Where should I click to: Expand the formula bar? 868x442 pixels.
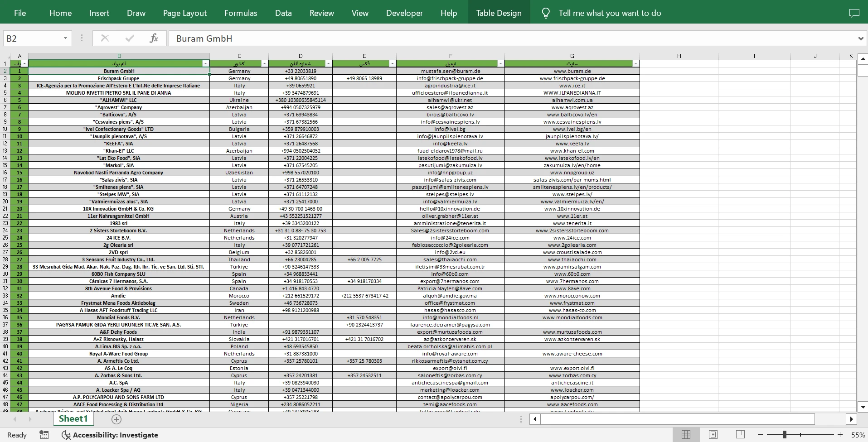coord(860,38)
